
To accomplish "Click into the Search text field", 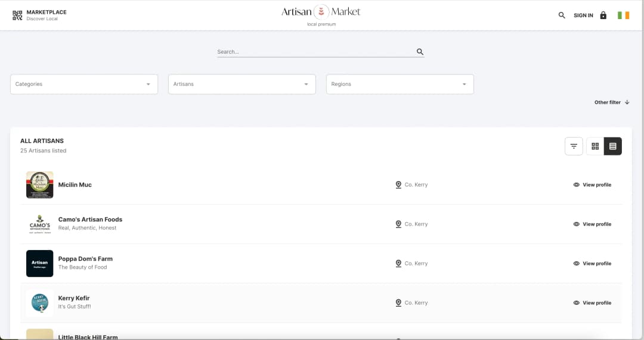I will click(x=315, y=52).
